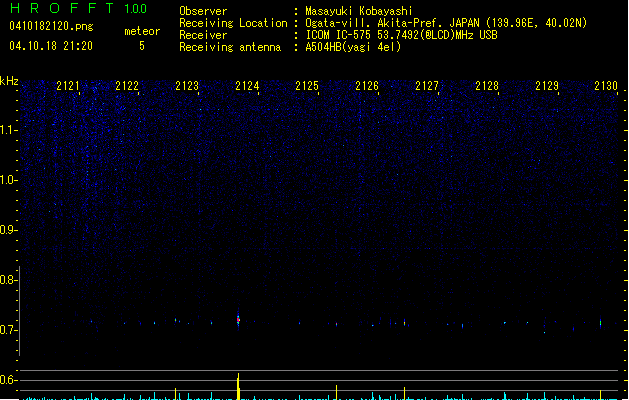Image resolution: width=629 pixels, height=400 pixels.
Task: Click the 2129 time axis label
Action: click(547, 86)
